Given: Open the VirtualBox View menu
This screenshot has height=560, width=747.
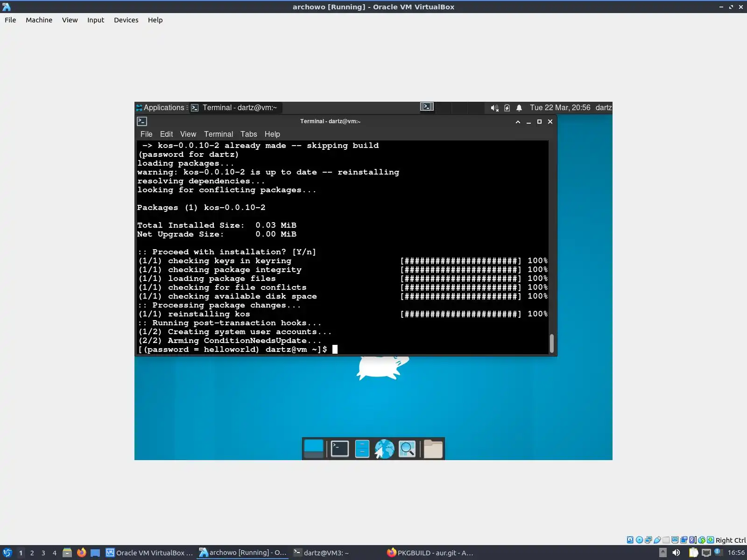Looking at the screenshot, I should point(70,20).
